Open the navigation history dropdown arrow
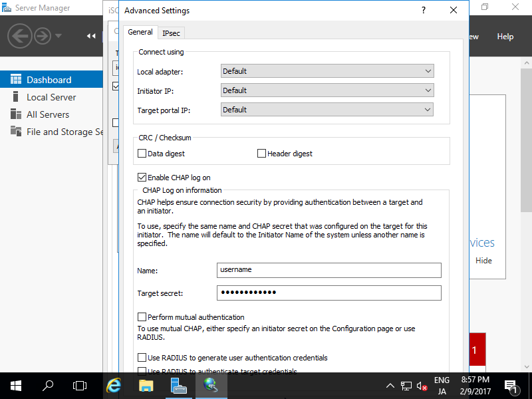The height and width of the screenshot is (399, 532). [59, 35]
